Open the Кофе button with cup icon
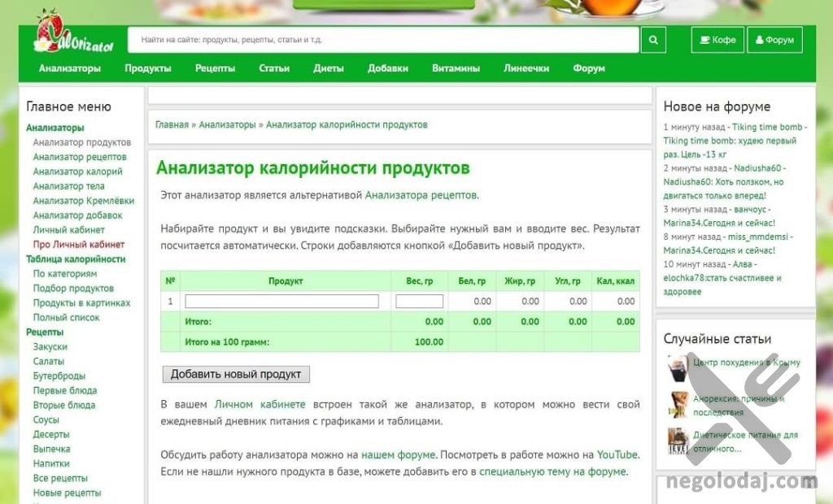This screenshot has height=504, width=833. point(717,40)
